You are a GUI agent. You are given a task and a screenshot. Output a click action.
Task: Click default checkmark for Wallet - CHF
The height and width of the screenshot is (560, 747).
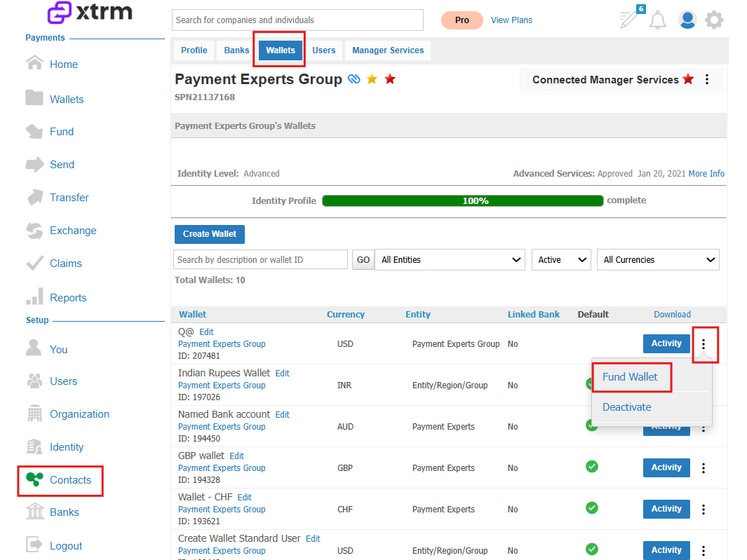(x=592, y=508)
